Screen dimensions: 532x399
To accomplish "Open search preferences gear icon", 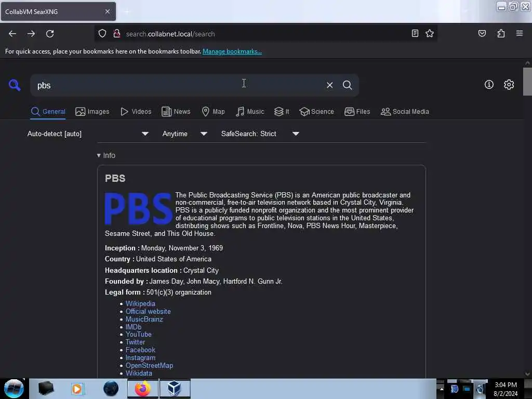I will pos(509,85).
